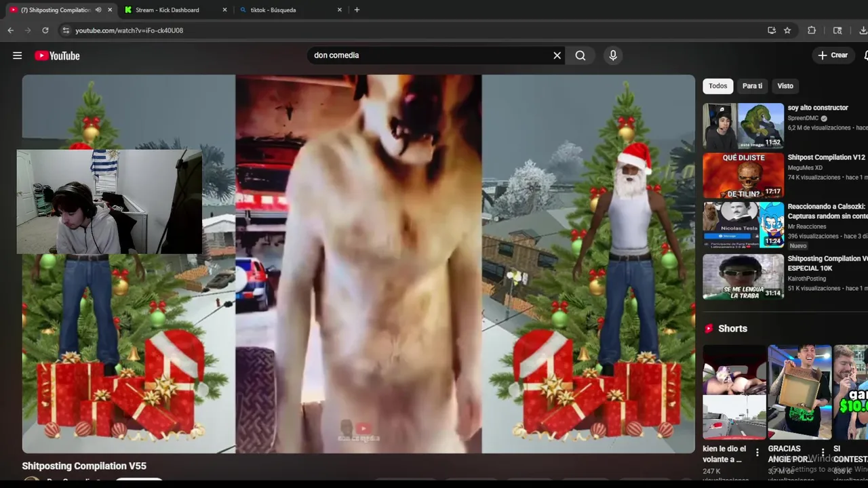Run search with the magnifier button

click(580, 56)
